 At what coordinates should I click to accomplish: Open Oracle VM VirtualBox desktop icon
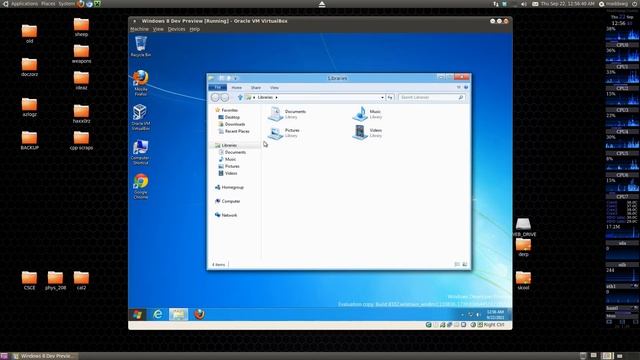click(x=141, y=117)
